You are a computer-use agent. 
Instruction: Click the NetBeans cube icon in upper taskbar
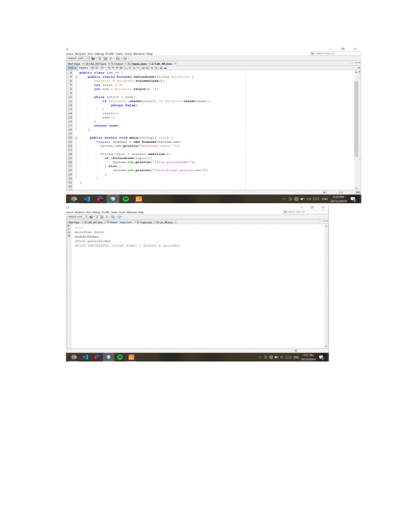(112, 199)
